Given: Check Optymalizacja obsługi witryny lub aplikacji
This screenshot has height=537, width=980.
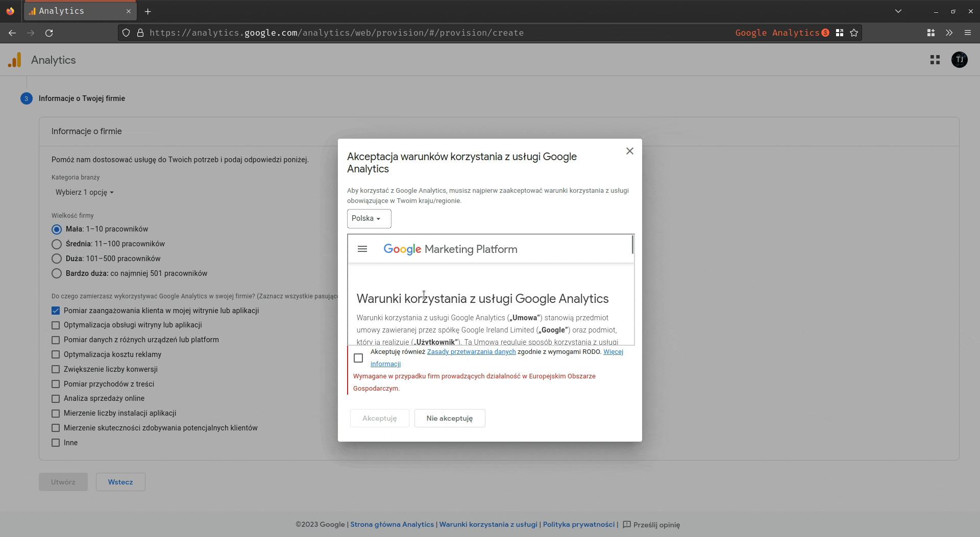Looking at the screenshot, I should point(56,325).
